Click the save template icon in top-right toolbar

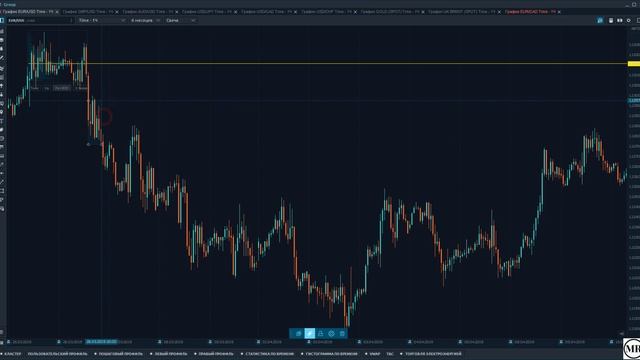coord(611,20)
